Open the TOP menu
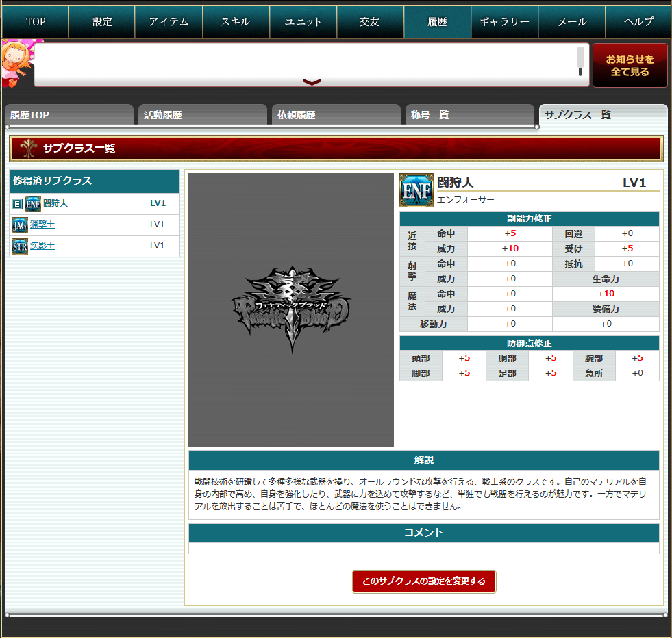 35,22
